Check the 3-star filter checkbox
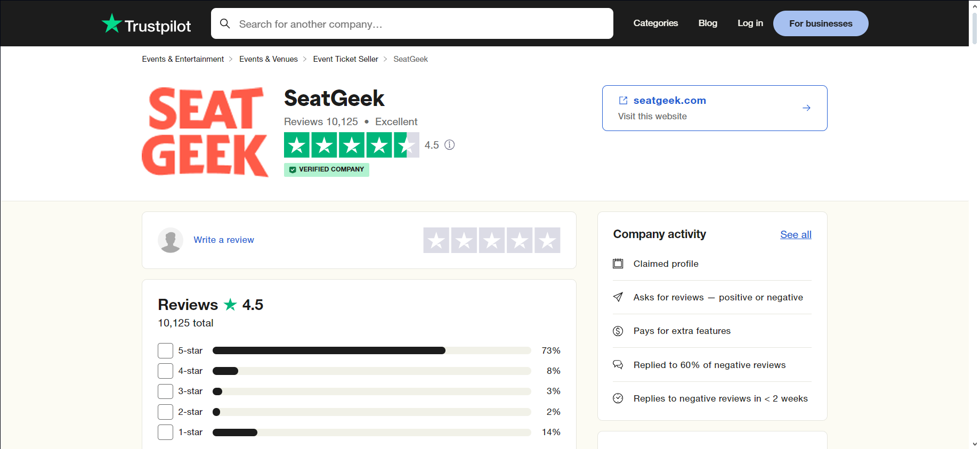 [x=166, y=391]
